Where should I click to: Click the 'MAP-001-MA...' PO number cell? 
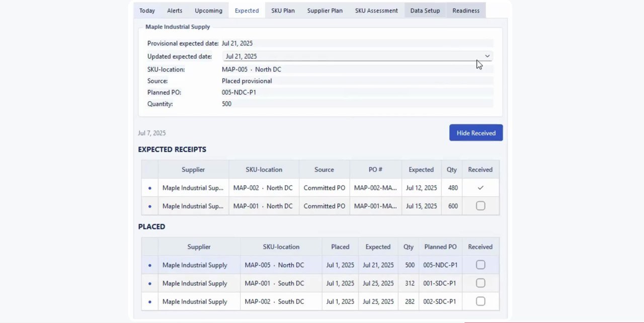click(x=375, y=206)
